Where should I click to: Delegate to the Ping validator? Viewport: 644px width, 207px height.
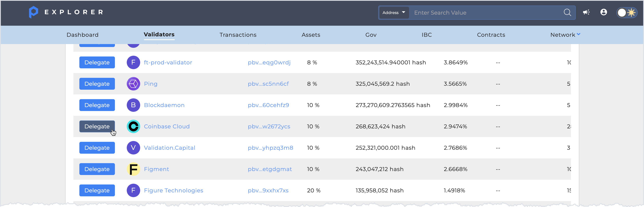(97, 84)
